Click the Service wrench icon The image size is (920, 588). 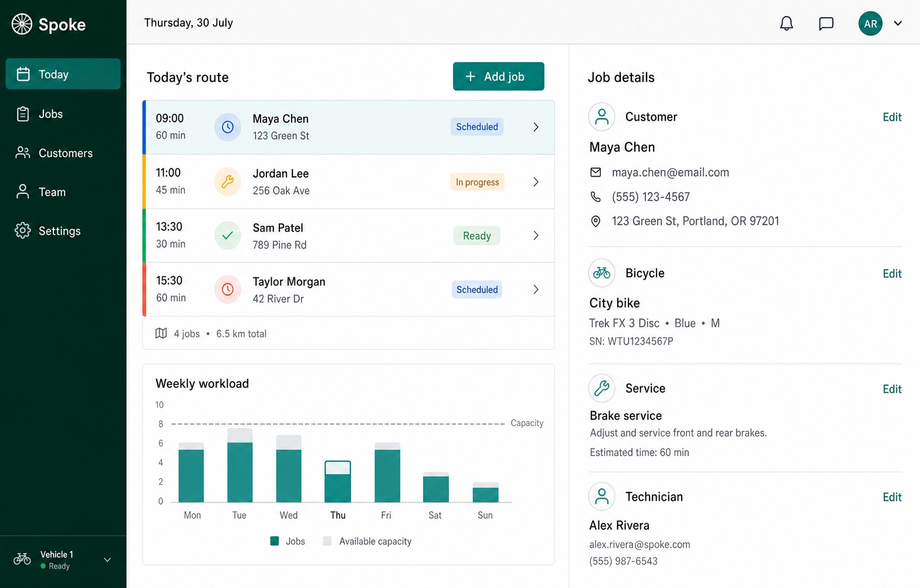pyautogui.click(x=601, y=388)
